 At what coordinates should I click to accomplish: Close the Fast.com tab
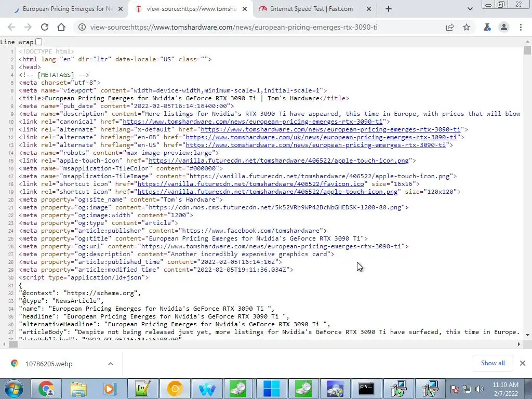(x=369, y=9)
